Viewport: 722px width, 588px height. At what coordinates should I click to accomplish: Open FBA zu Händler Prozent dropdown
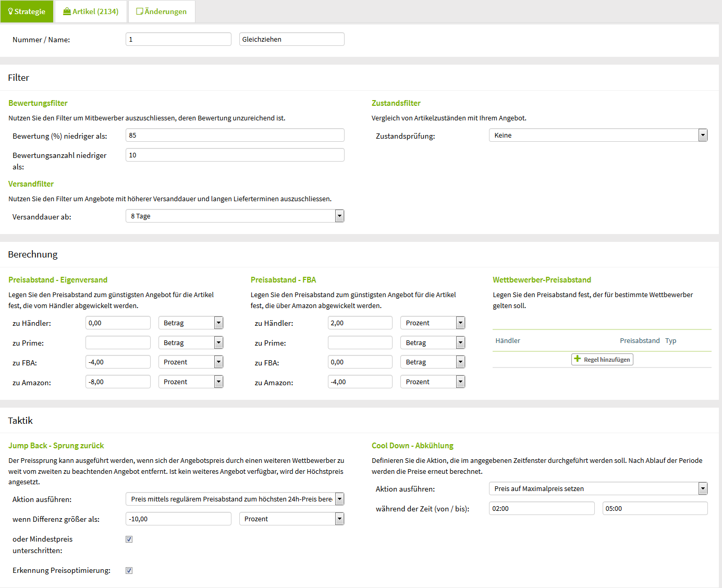pos(433,323)
